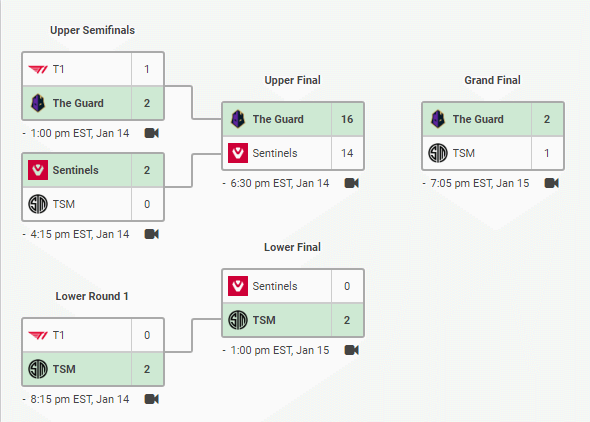This screenshot has height=422, width=590.
Task: Open video for Sentinels vs TSM semifinal
Action: [x=152, y=234]
